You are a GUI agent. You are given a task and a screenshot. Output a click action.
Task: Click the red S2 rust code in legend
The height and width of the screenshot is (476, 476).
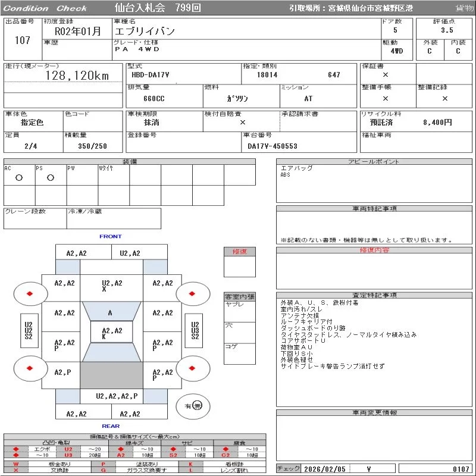point(173,455)
